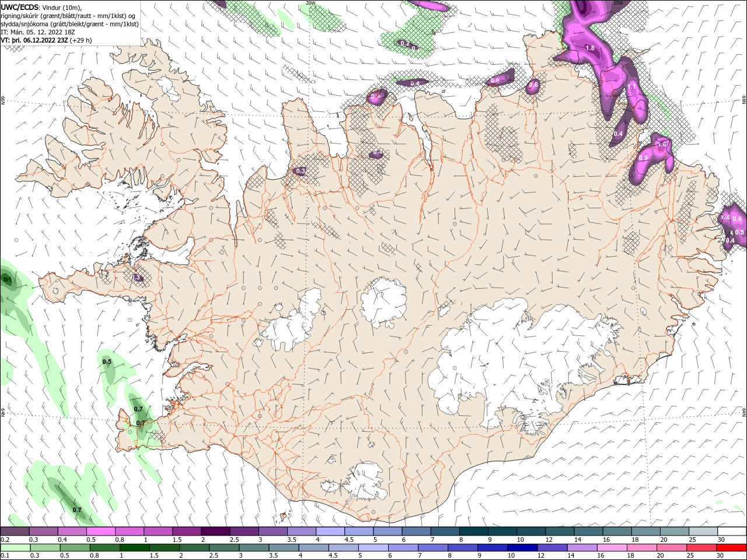Viewport: 747px width, 560px height.
Task: Select the darkest green 1 mm rain swatch
Action: click(135, 548)
